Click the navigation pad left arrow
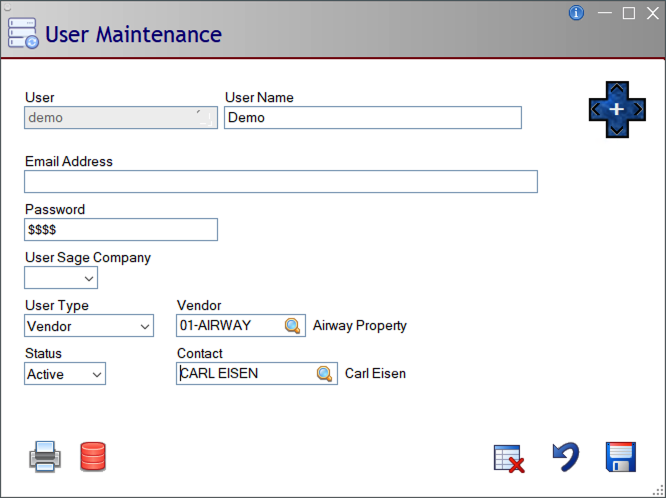Screen dimensions: 666x498 (596, 108)
